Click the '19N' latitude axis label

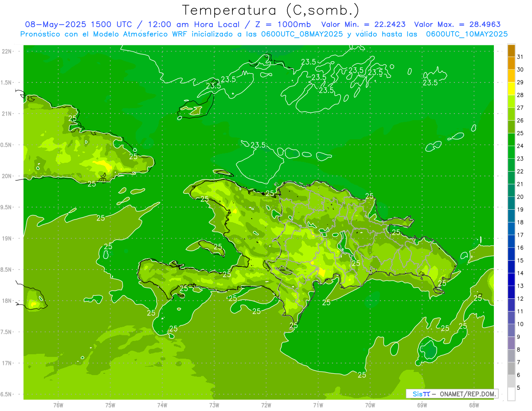pyautogui.click(x=7, y=239)
